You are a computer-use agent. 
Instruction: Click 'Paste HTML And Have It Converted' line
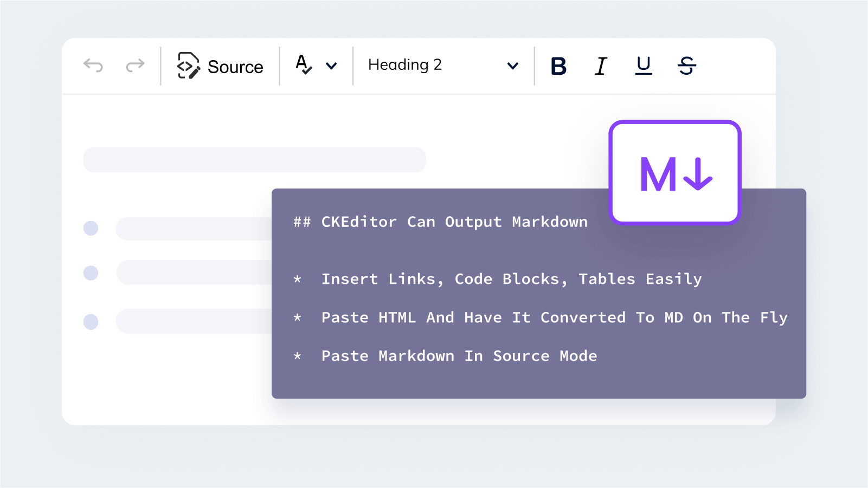click(554, 318)
